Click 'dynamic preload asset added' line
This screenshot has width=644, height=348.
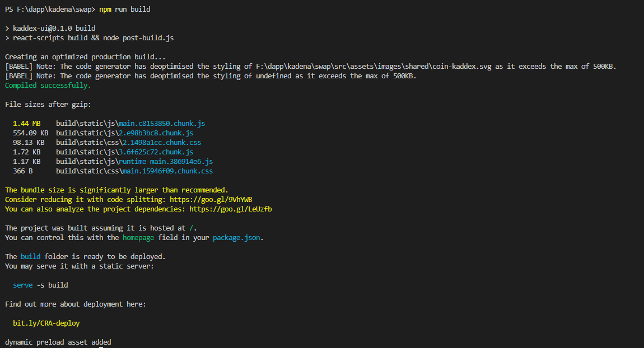[58, 342]
